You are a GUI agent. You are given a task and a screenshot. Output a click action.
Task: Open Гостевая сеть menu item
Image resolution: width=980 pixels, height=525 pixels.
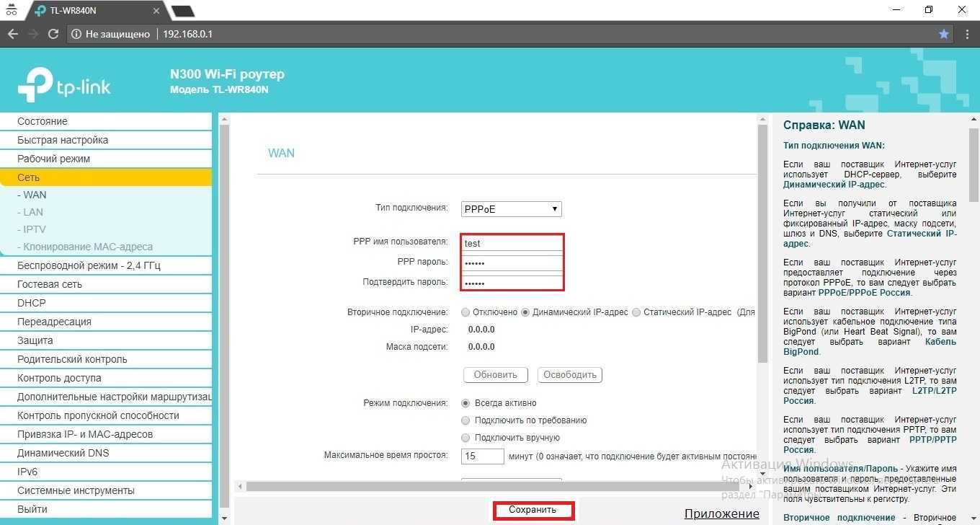tap(106, 284)
